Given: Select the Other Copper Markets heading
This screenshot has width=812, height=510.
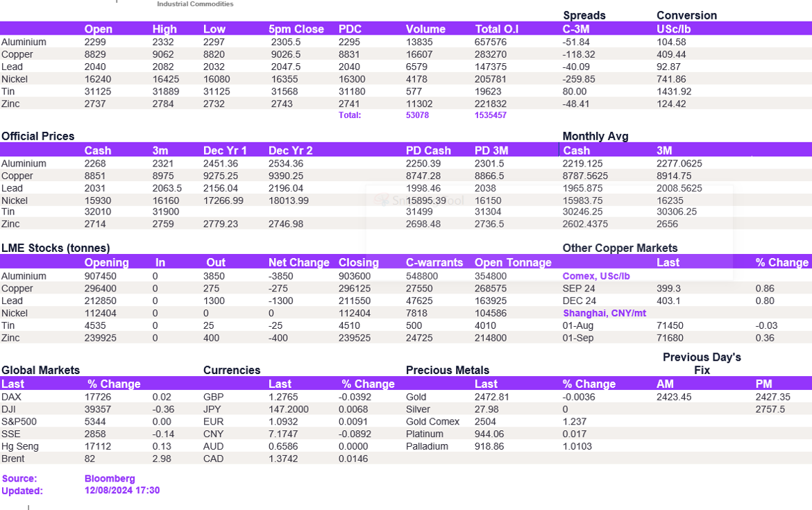Looking at the screenshot, I should 620,248.
